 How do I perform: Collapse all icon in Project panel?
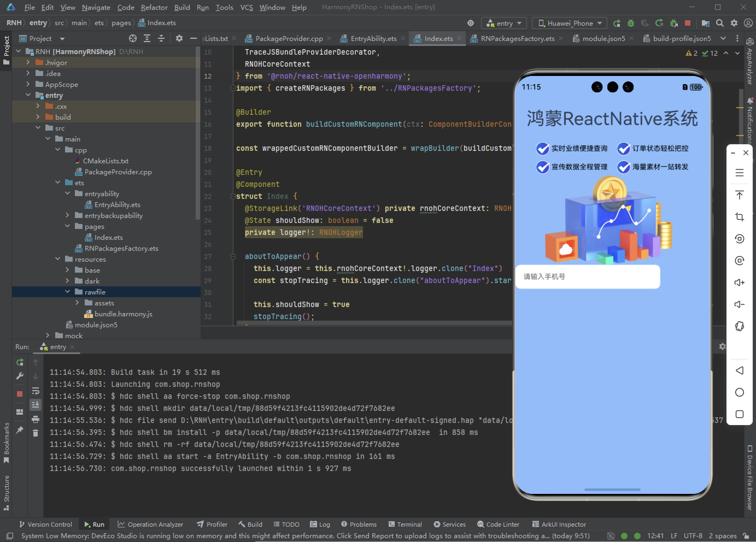pyautogui.click(x=161, y=39)
